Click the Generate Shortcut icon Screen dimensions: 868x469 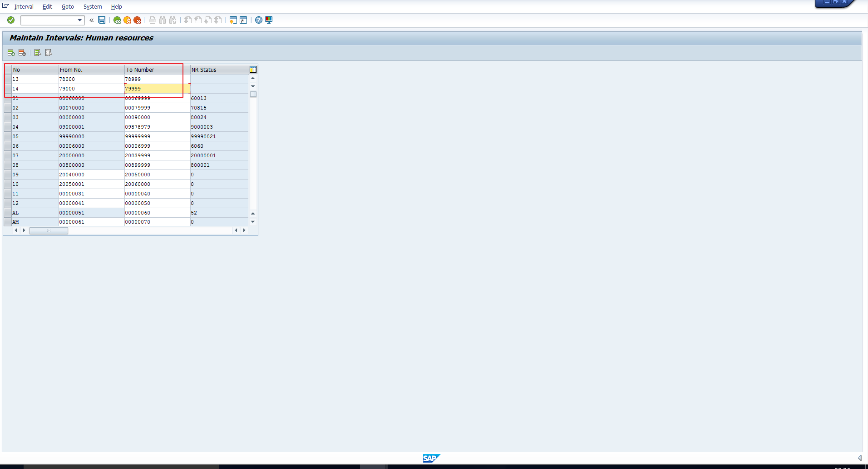(243, 20)
